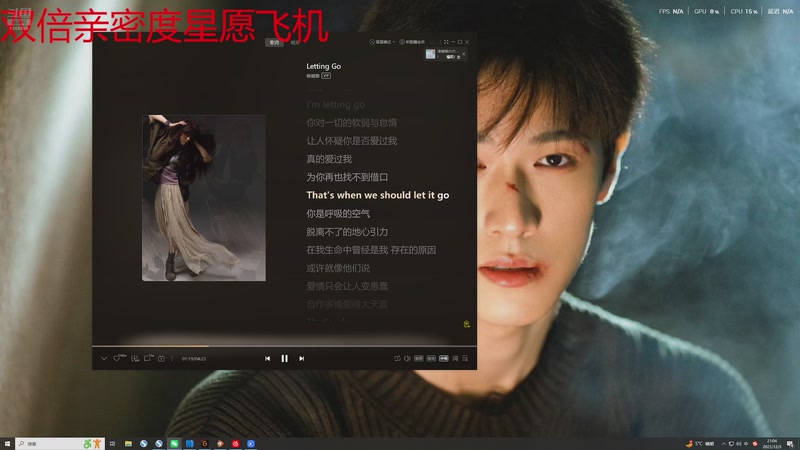Viewport: 800px width, 450px height.
Task: Pause the song Letting Go
Action: coord(285,359)
